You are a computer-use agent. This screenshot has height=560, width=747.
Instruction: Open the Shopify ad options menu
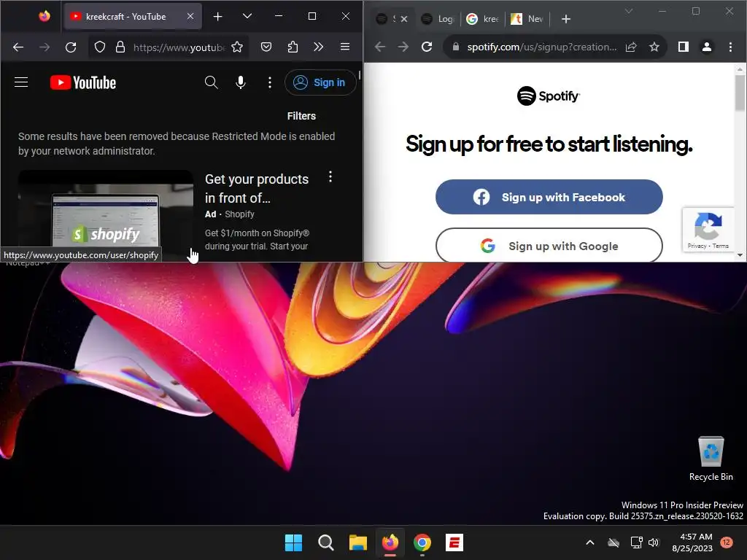pos(330,177)
